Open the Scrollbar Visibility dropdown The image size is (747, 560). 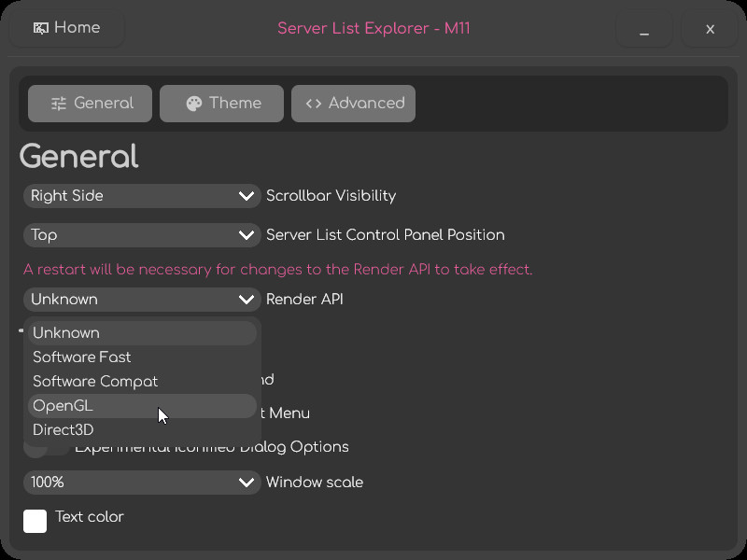tap(142, 196)
